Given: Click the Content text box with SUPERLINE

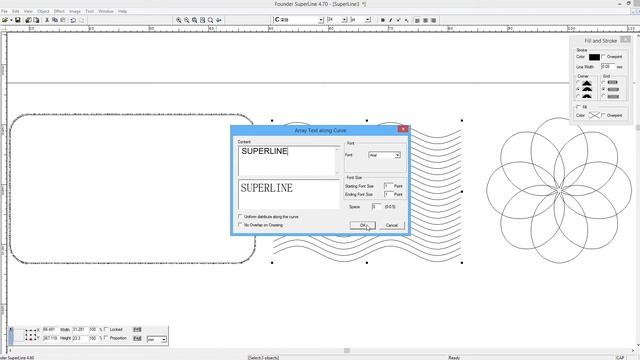Looking at the screenshot, I should (x=288, y=161).
